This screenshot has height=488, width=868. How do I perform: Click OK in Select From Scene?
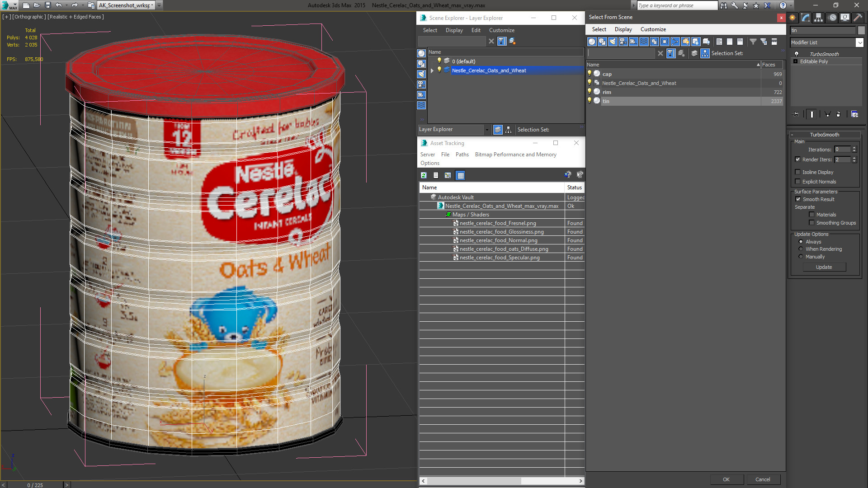pos(726,479)
